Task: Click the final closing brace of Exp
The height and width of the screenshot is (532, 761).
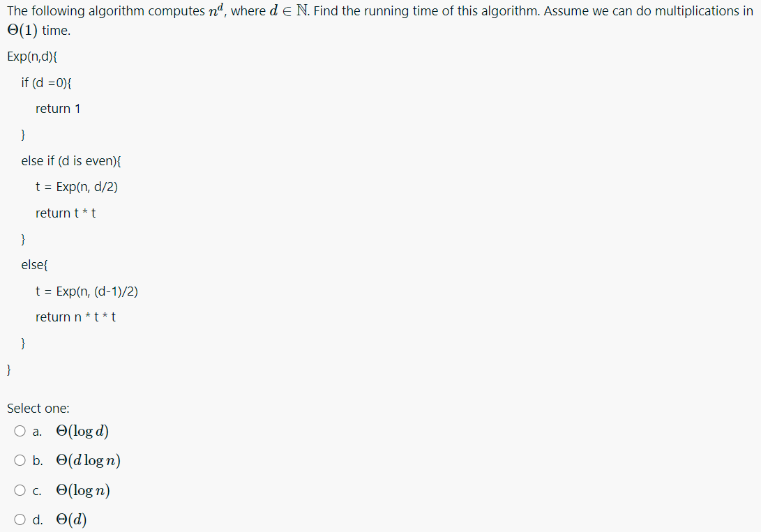Action: (x=8, y=370)
